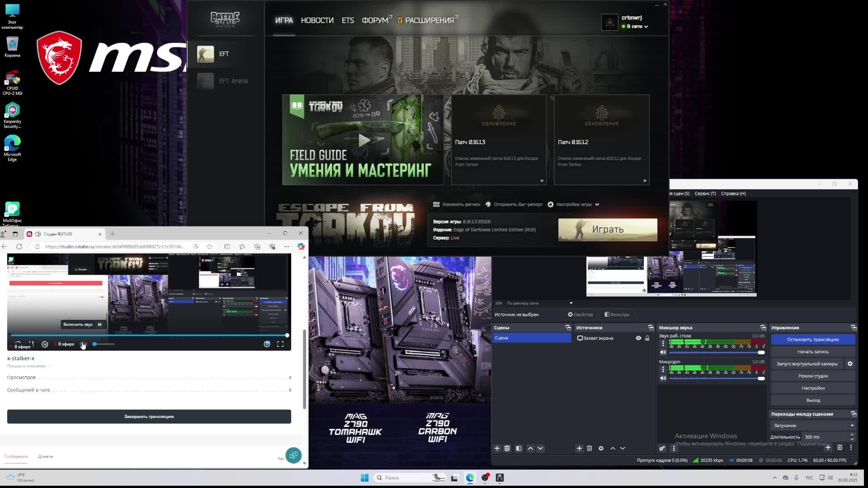This screenshot has height=488, width=868.
Task: Mute Звук раб. стола speaker icon
Action: click(663, 352)
